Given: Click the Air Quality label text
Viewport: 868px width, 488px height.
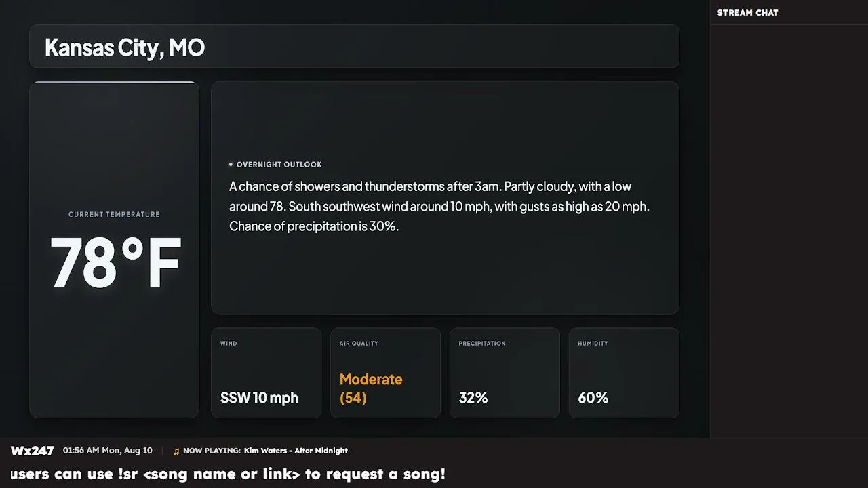Looking at the screenshot, I should tap(359, 344).
